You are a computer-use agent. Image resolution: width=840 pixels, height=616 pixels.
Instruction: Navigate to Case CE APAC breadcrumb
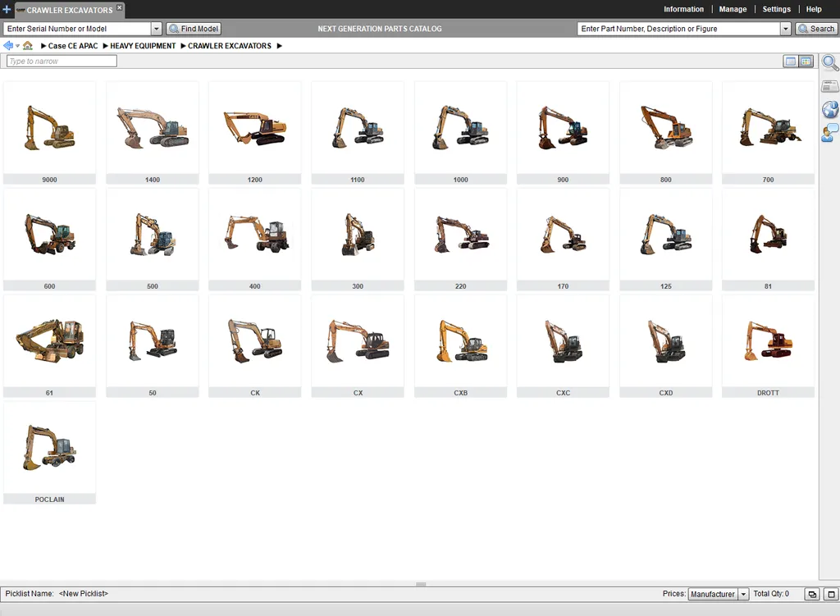coord(73,46)
